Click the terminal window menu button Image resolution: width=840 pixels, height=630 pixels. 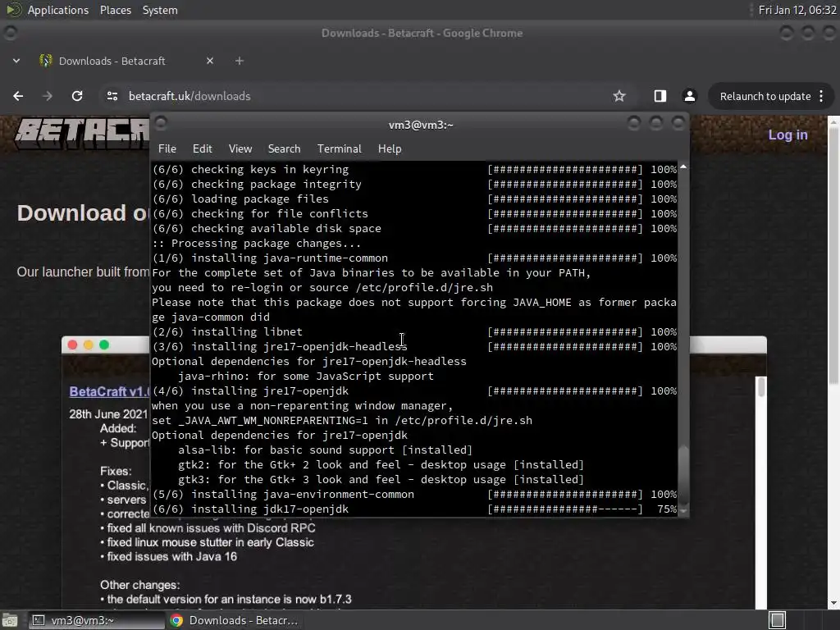[161, 124]
